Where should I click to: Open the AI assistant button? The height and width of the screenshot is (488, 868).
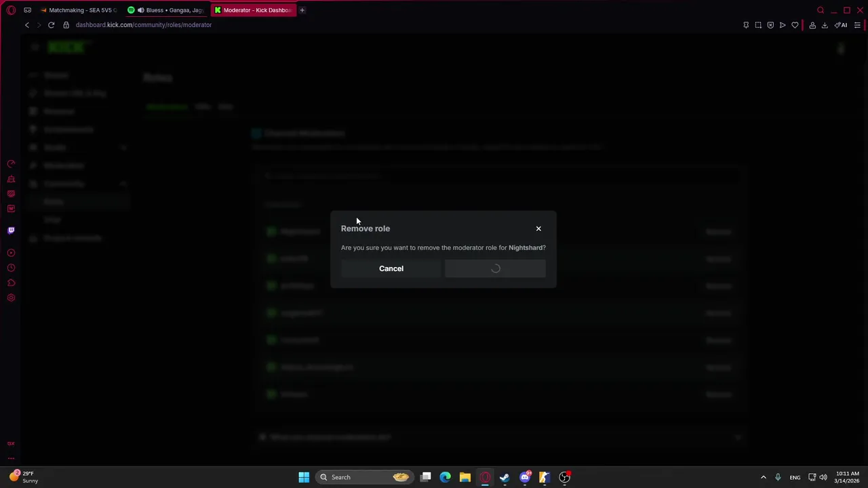pos(842,25)
